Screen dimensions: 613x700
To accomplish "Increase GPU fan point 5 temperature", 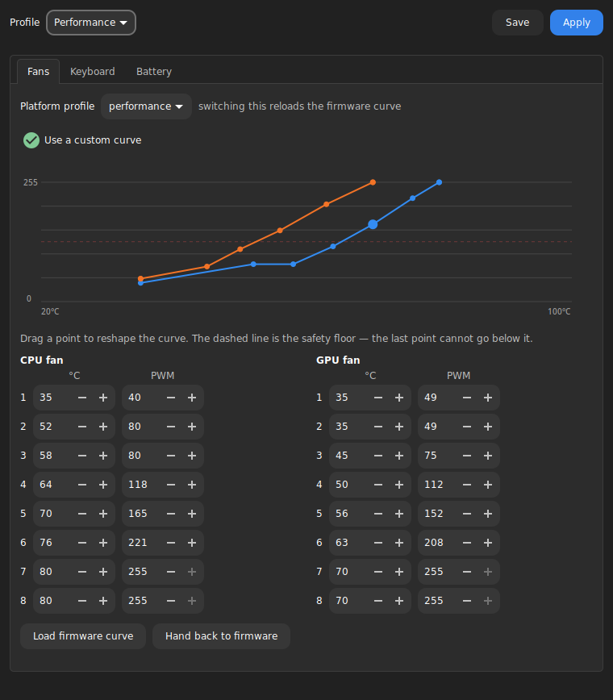I will click(399, 514).
